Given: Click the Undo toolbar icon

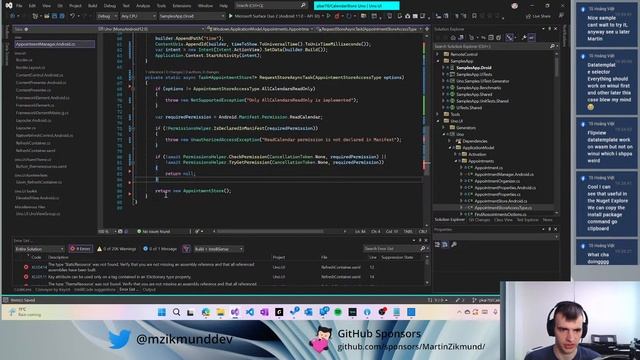Looking at the screenshot, I should 73,16.
